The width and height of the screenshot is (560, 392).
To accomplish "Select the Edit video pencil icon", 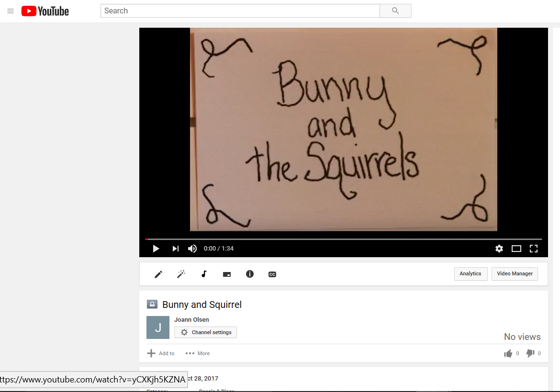I will point(158,274).
